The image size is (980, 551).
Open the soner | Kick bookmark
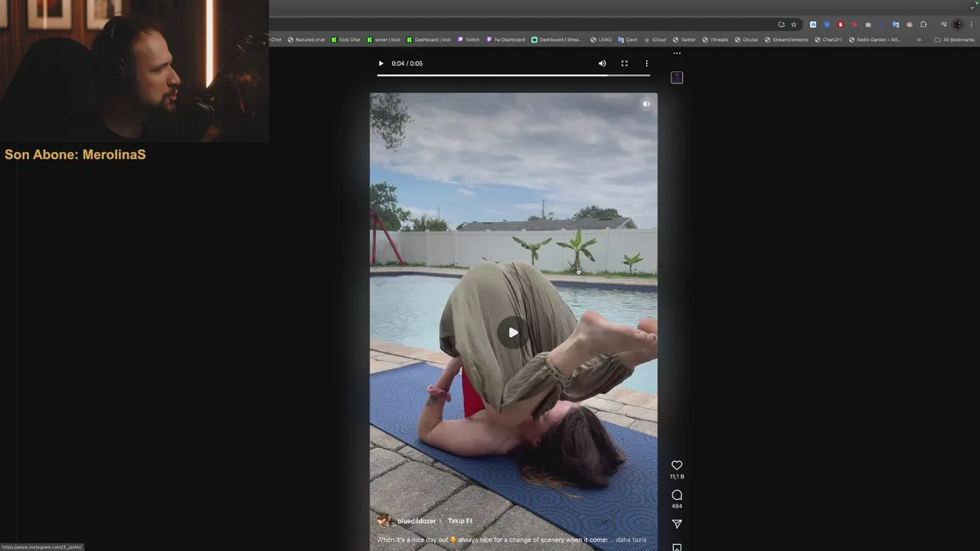point(384,40)
